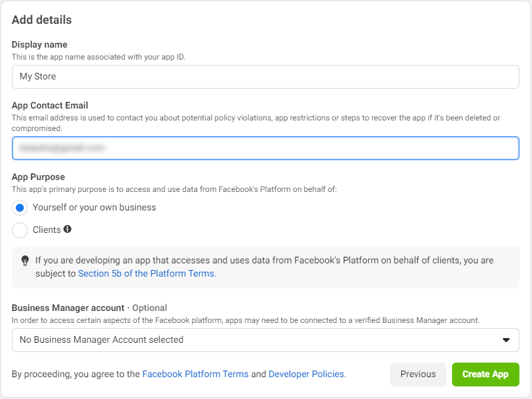
Task: Choose the Clients radio button
Action: point(20,230)
